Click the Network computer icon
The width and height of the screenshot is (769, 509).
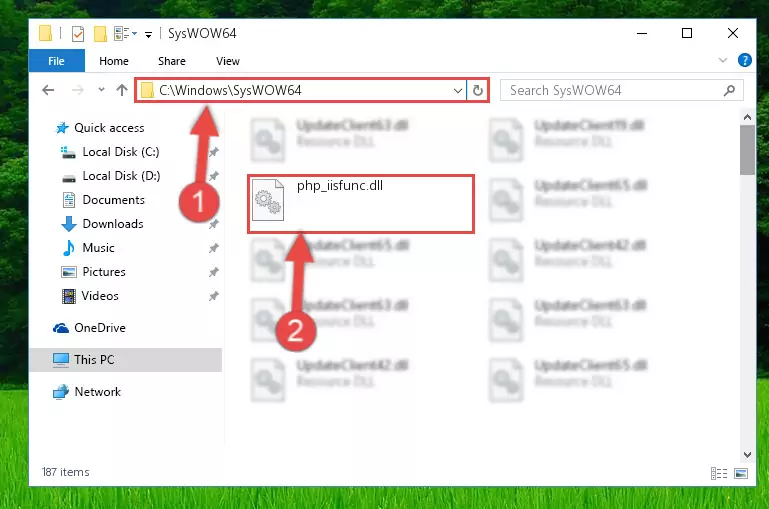point(61,392)
